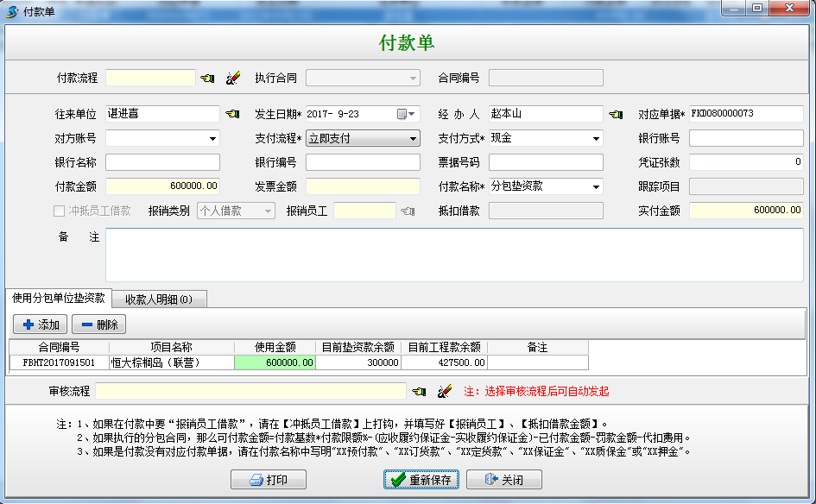
Task: Expand the 支付流程 dropdown
Action: coord(413,138)
